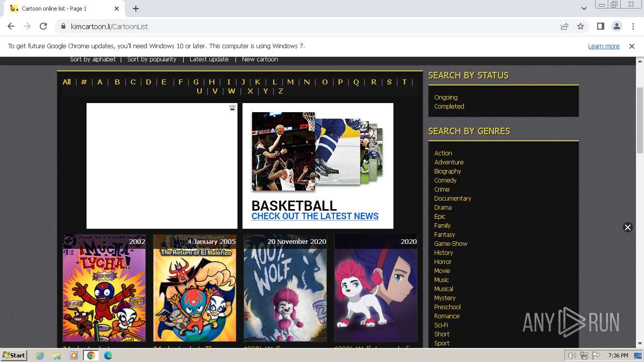644x362 pixels.
Task: Browse the Mystery genre
Action: pyautogui.click(x=445, y=298)
